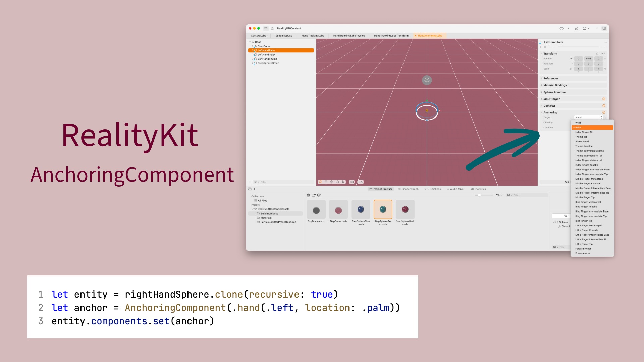
Task: Click the visionOS headset device icon
Action: pos(561,28)
